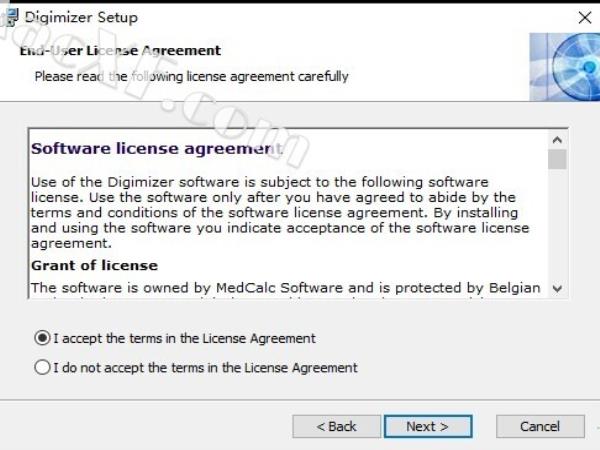Select "I accept the terms" radio button
The height and width of the screenshot is (450, 600).
[42, 338]
